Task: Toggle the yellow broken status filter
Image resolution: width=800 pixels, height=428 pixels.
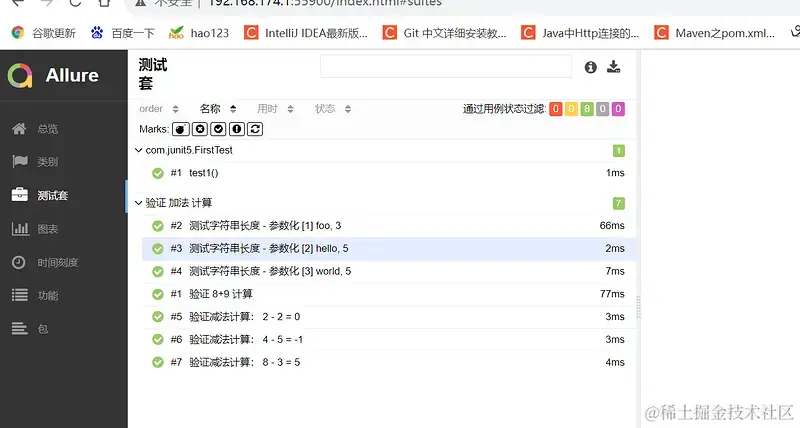Action: pos(571,109)
